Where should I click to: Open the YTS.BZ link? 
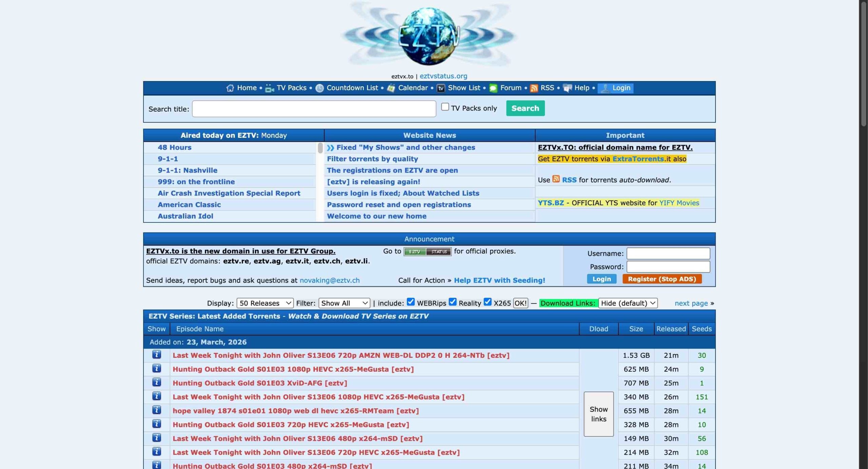(551, 203)
